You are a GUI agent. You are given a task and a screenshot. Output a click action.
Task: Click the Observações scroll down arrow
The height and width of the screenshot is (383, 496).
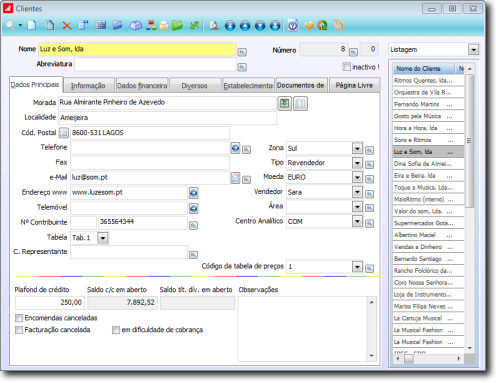[x=371, y=356]
